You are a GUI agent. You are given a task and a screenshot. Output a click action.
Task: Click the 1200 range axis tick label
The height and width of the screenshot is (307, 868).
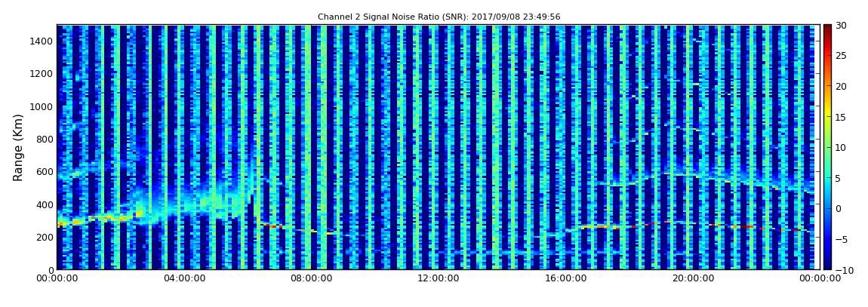[42, 74]
